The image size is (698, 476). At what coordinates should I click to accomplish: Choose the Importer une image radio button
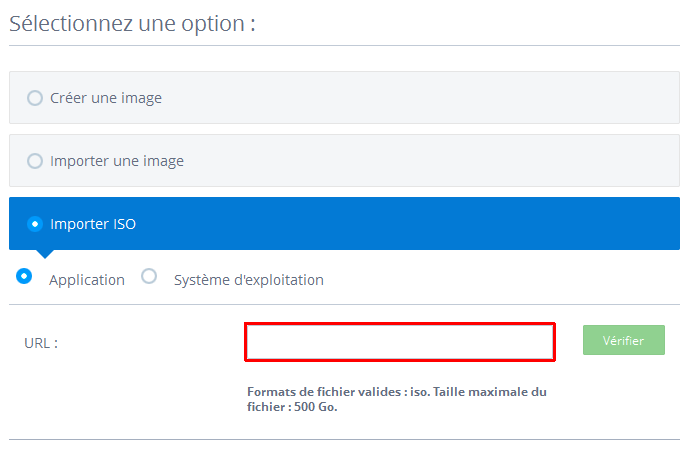point(35,161)
